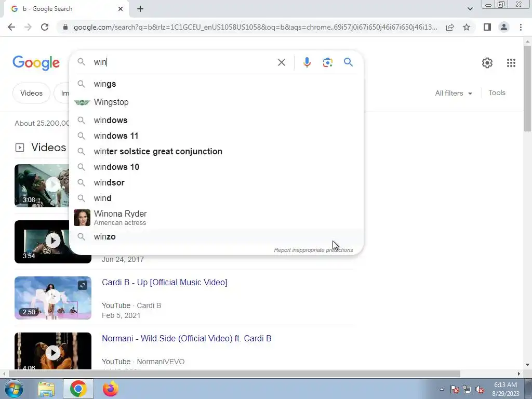
Task: Expand the Cardi B Up preview icon
Action: pyautogui.click(x=83, y=285)
